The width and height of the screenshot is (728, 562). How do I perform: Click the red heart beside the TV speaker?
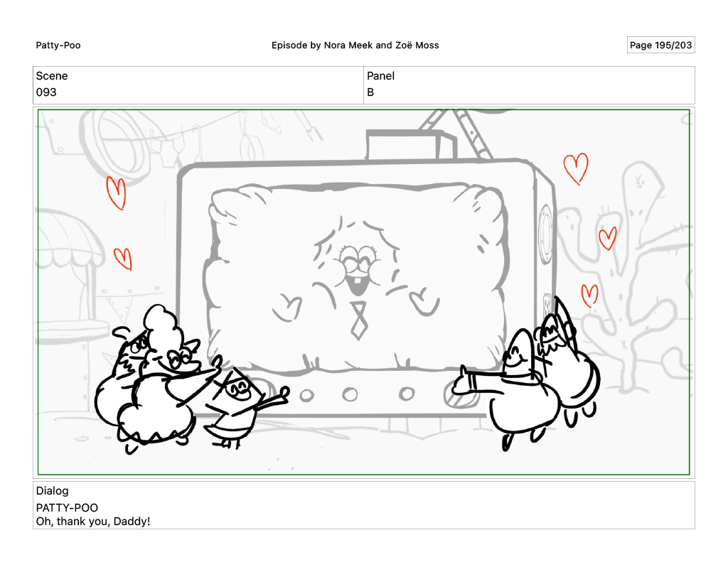(607, 238)
